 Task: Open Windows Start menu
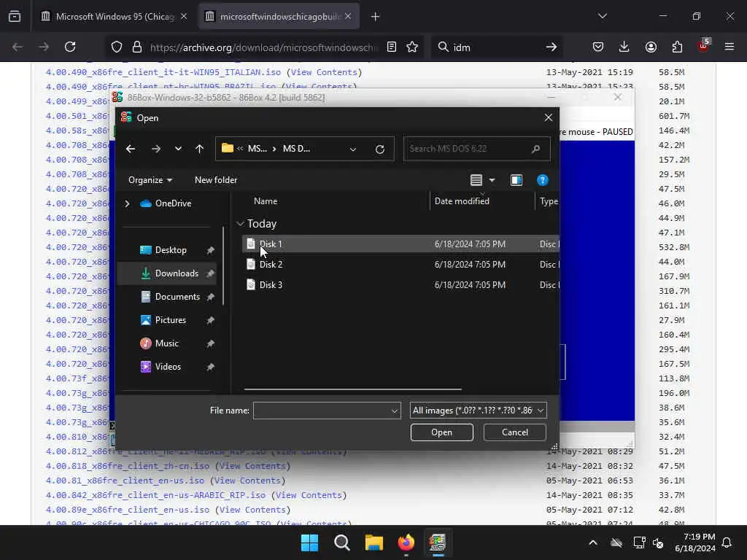[309, 542]
